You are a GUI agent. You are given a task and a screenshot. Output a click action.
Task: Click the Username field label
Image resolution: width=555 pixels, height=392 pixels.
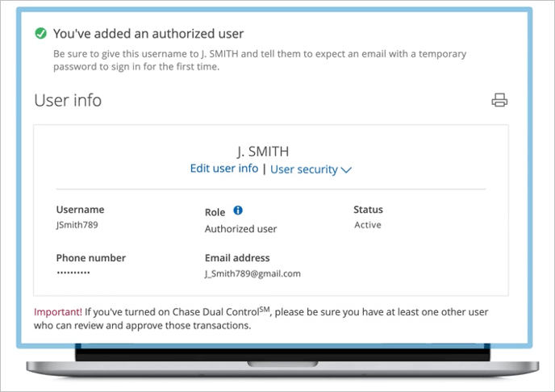[80, 210]
